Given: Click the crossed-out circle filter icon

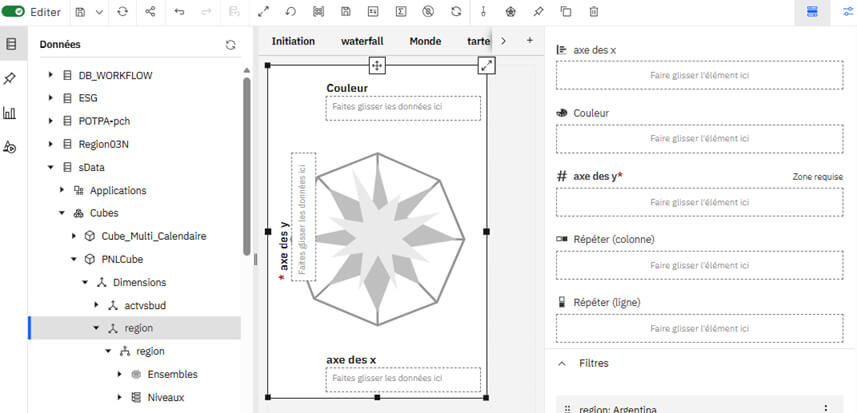Looking at the screenshot, I should (428, 12).
